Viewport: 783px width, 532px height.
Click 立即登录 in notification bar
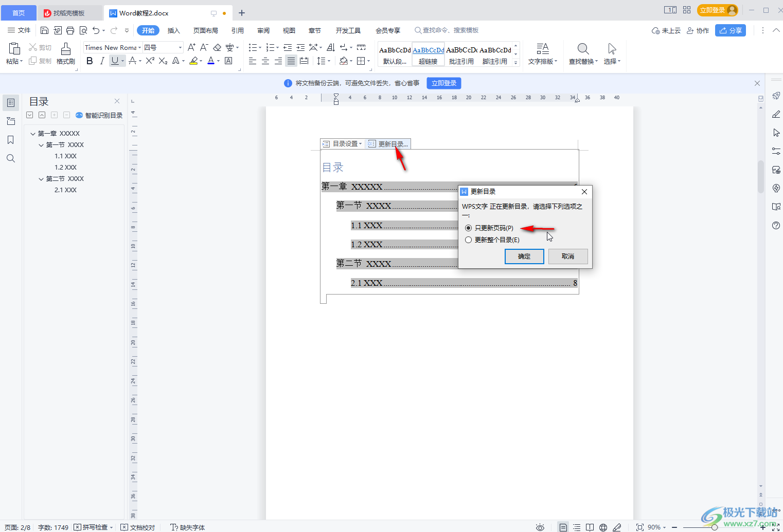click(444, 83)
